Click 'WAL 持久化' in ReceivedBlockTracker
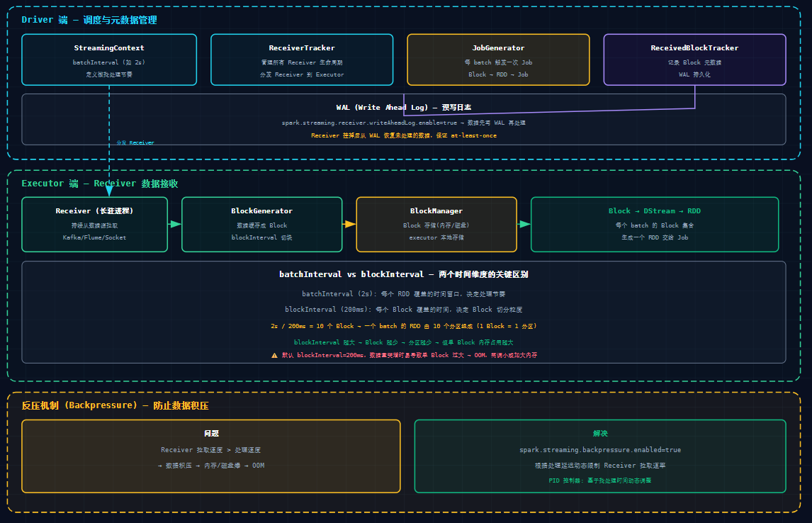This screenshot has height=523, width=812. coord(694,74)
